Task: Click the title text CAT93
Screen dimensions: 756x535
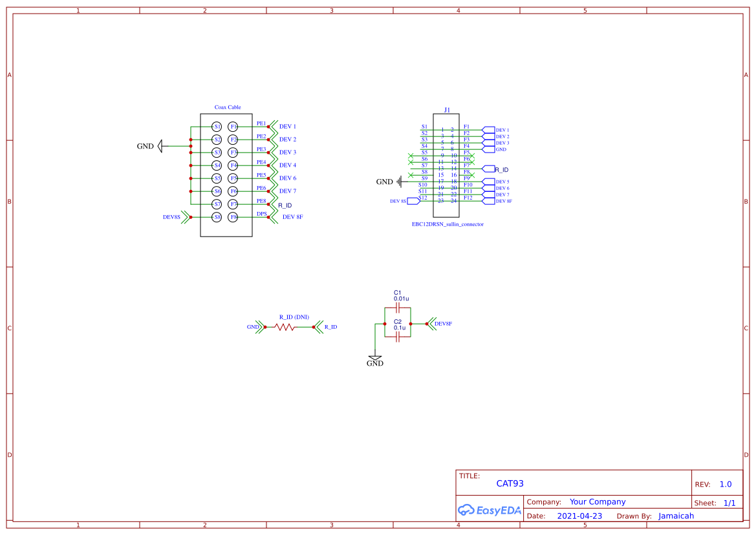Action: point(511,483)
